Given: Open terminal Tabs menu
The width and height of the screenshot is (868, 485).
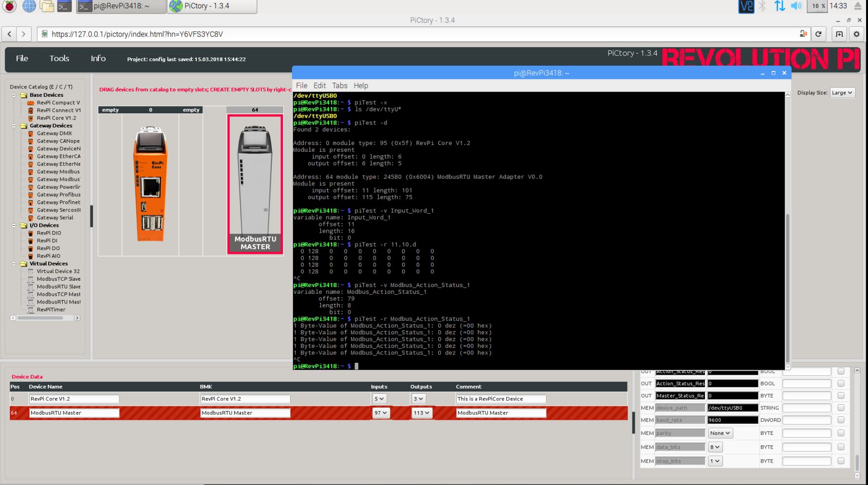Looking at the screenshot, I should 340,86.
